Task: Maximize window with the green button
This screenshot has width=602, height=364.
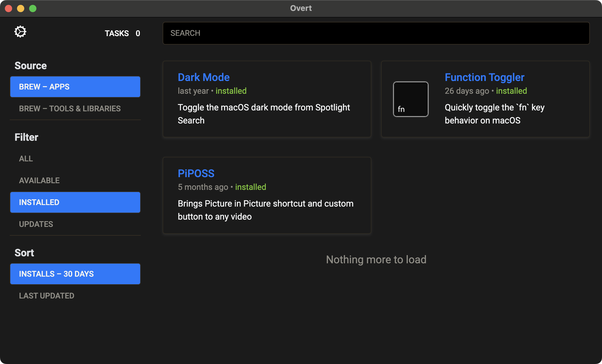Action: 33,8
